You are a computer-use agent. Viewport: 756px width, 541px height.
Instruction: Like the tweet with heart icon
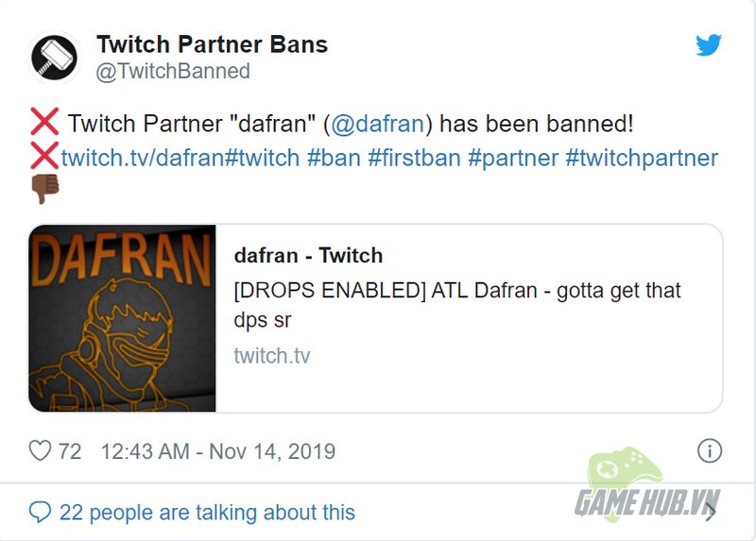(x=40, y=451)
